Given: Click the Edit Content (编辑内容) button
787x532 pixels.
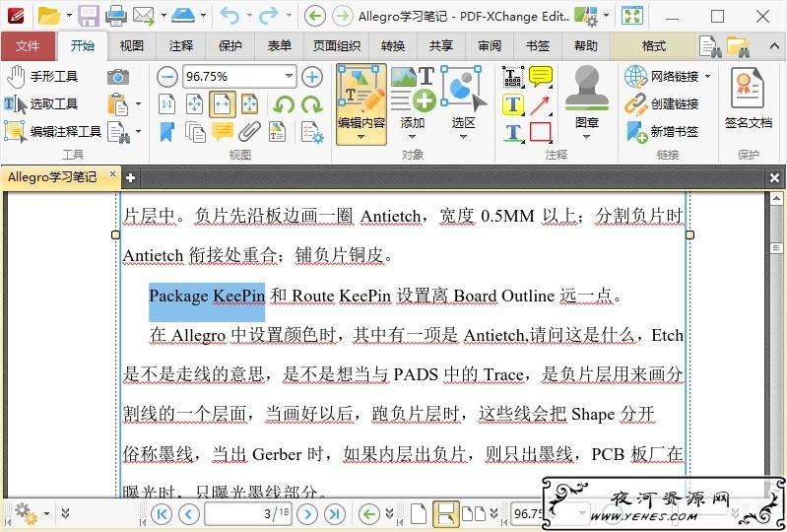Looking at the screenshot, I should (x=361, y=104).
